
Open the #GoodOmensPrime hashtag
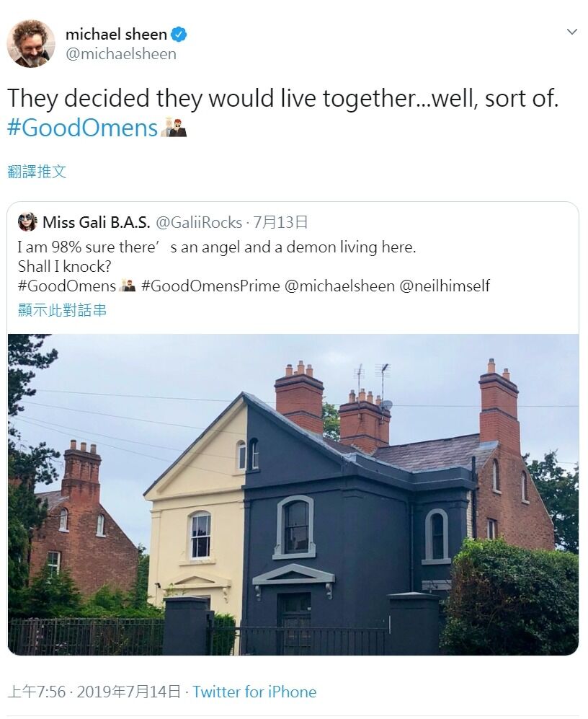(211, 286)
